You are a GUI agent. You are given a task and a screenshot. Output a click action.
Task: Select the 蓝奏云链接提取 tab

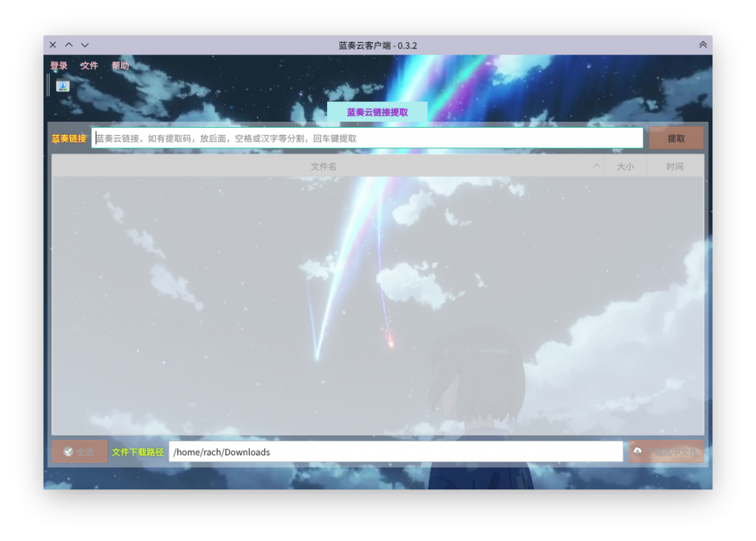[x=377, y=112]
